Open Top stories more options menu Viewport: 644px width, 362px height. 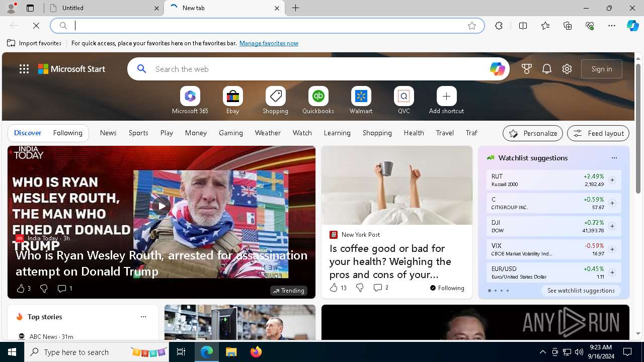point(143,317)
